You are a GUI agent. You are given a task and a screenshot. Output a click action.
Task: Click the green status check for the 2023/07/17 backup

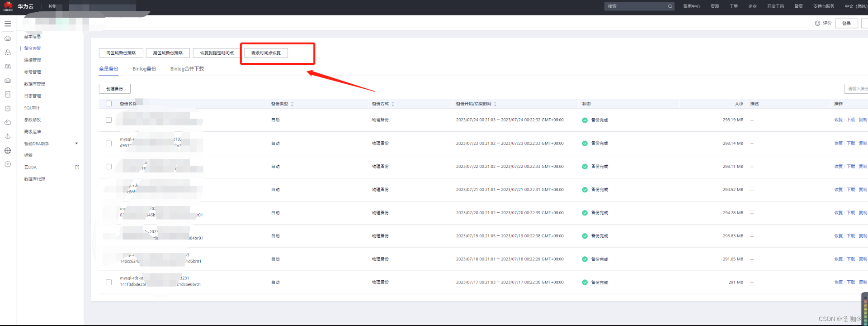[585, 282]
